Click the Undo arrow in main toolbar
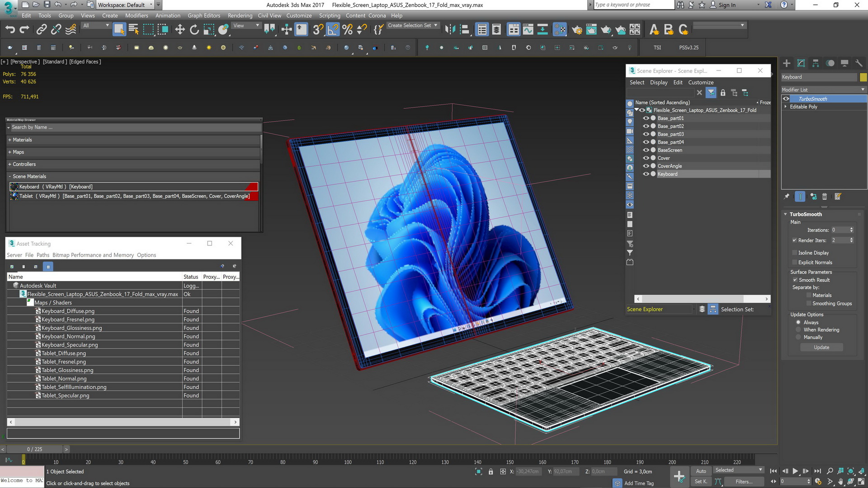The height and width of the screenshot is (488, 868). click(10, 30)
